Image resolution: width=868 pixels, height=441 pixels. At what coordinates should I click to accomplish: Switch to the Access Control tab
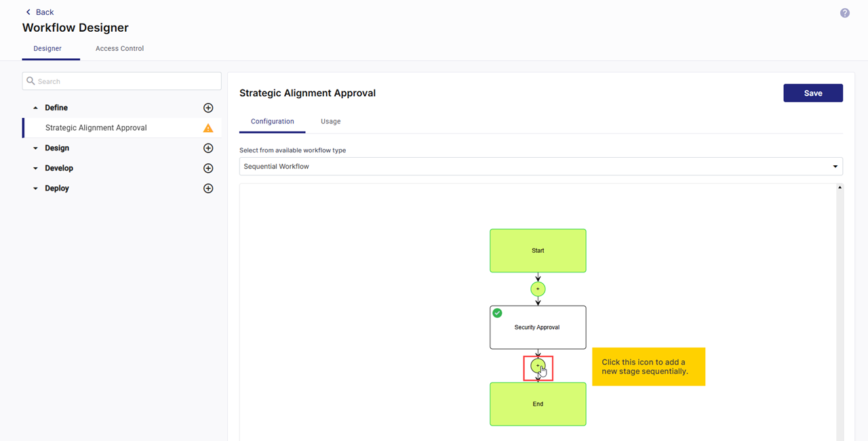pyautogui.click(x=119, y=49)
